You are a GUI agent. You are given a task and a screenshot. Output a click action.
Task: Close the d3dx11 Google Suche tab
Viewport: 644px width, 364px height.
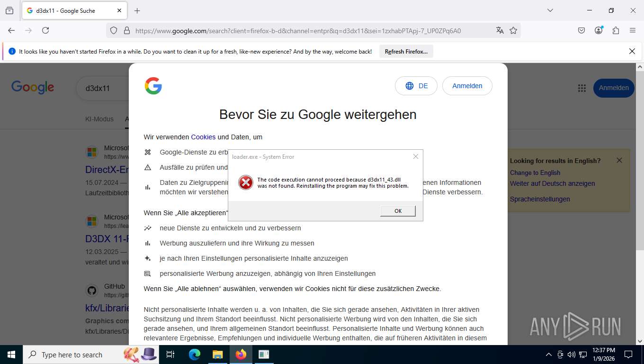(119, 10)
